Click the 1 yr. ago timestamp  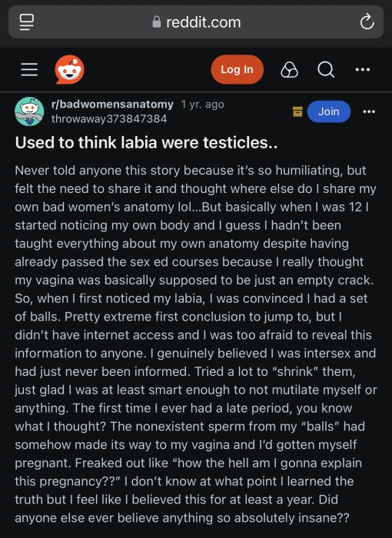point(202,104)
